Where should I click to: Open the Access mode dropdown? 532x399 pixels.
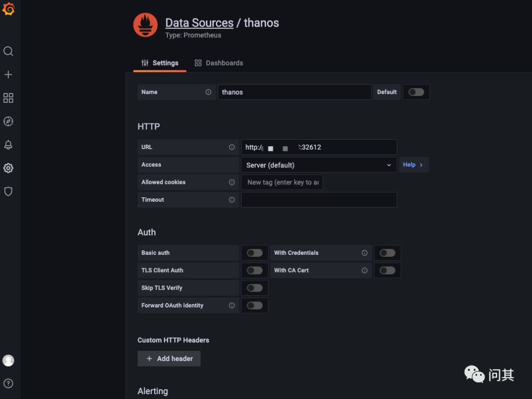[319, 165]
